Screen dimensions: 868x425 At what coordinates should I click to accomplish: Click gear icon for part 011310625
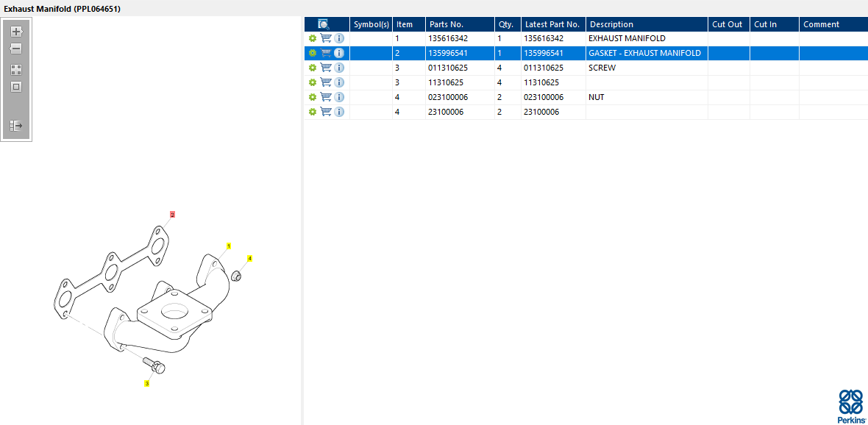(313, 68)
